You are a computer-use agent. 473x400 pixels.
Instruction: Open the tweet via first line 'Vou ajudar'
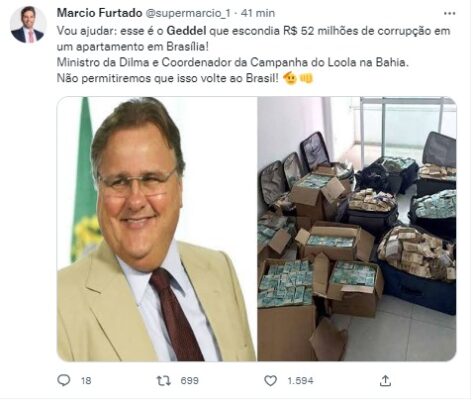click(253, 31)
